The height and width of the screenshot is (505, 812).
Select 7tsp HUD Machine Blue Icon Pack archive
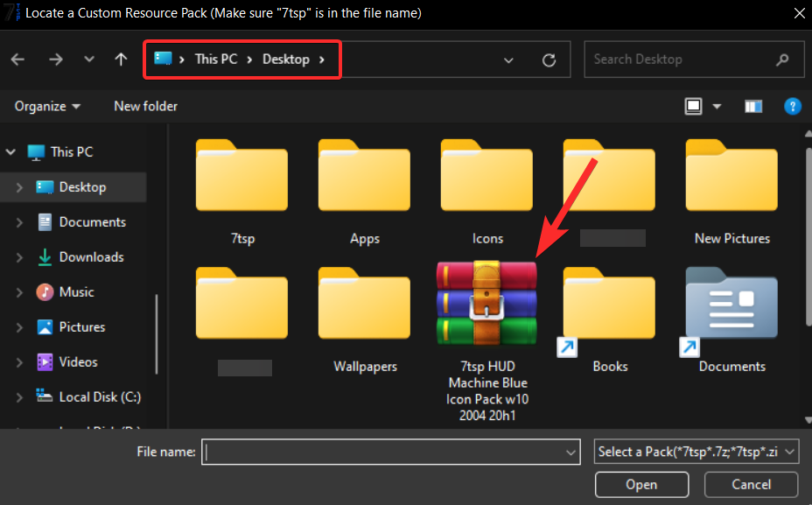pos(486,342)
